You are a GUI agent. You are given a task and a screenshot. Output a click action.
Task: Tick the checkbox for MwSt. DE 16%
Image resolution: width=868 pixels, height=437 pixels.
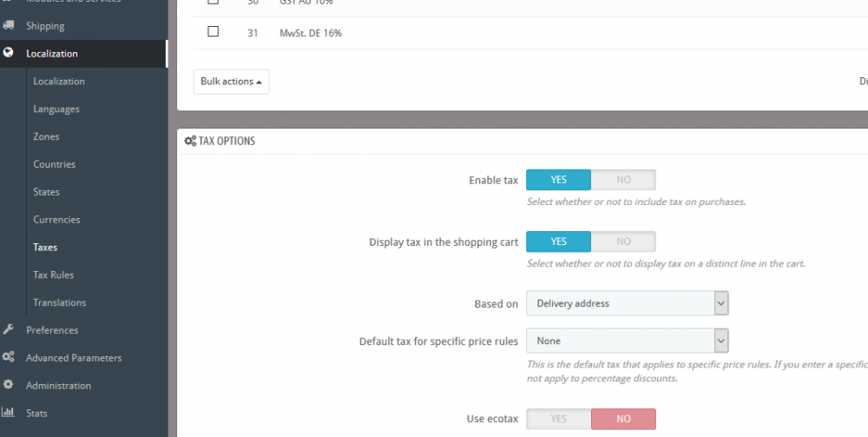(x=214, y=32)
